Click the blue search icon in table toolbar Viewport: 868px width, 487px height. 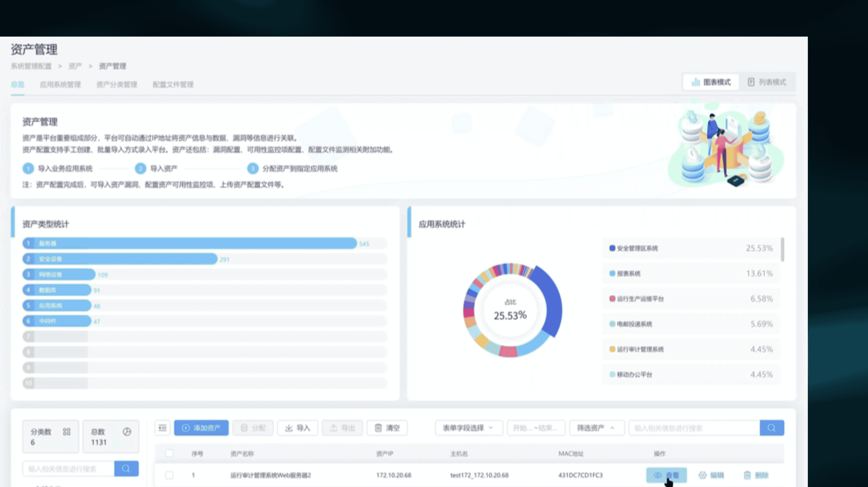click(772, 428)
